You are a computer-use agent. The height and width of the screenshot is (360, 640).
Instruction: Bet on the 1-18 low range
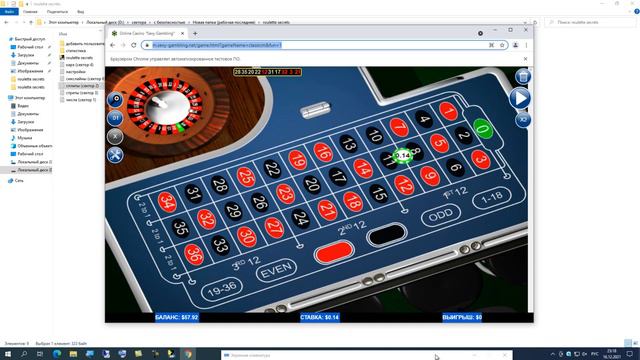tap(492, 198)
